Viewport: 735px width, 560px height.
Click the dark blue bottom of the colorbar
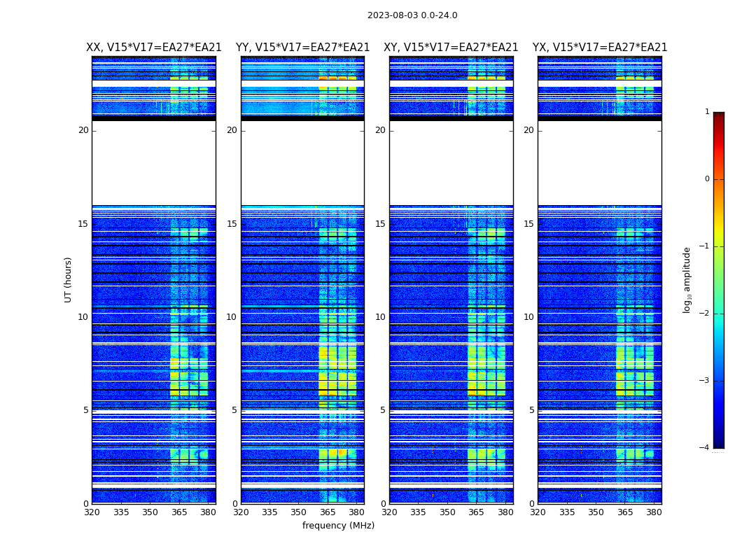tap(719, 443)
